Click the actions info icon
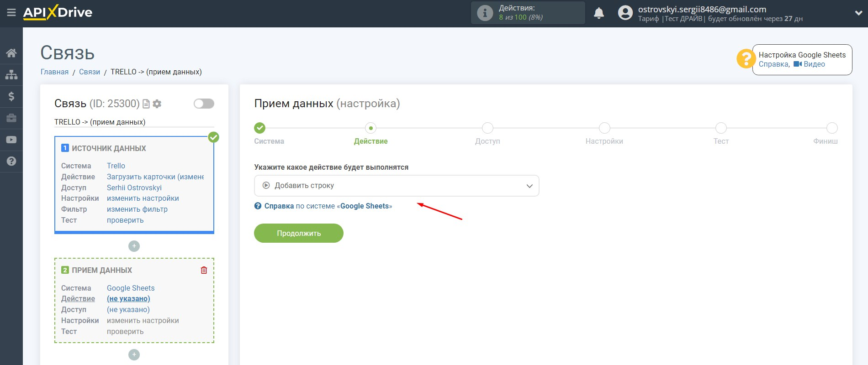The image size is (868, 365). click(485, 13)
